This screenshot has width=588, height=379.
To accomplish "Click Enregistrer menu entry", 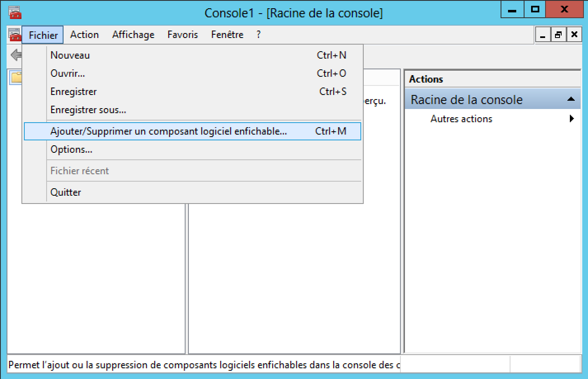I will tap(73, 92).
